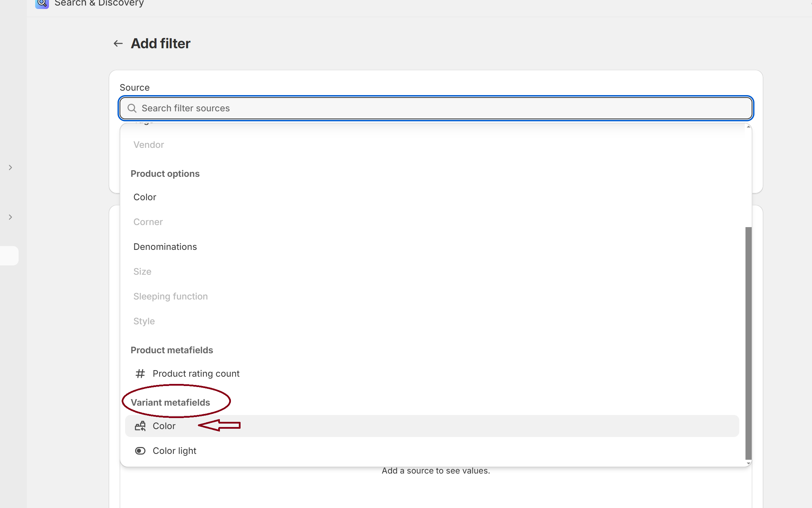Expand the lower sidebar chevron

(10, 217)
